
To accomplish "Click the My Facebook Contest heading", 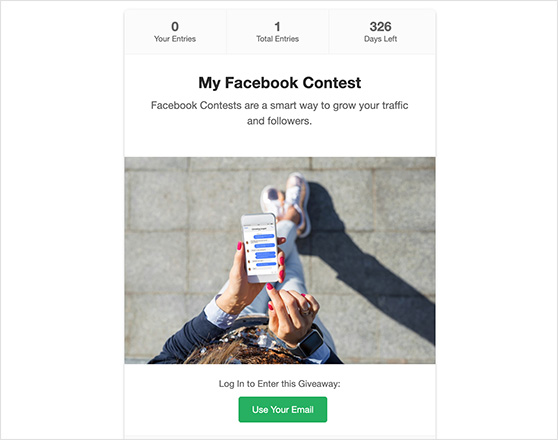I will pyautogui.click(x=280, y=83).
